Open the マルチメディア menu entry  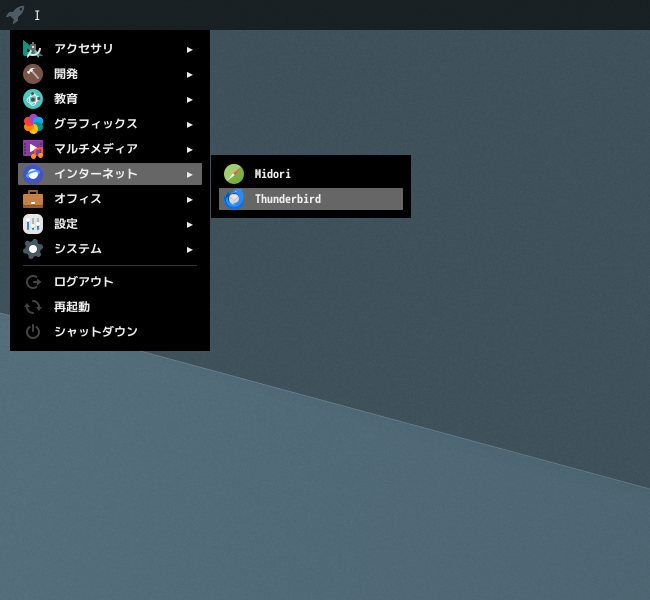click(110, 149)
